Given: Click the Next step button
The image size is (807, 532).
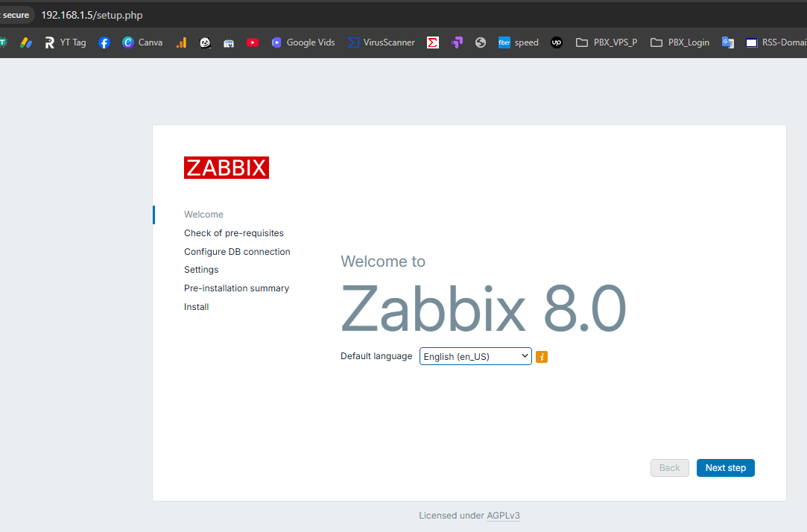Looking at the screenshot, I should click(x=726, y=468).
